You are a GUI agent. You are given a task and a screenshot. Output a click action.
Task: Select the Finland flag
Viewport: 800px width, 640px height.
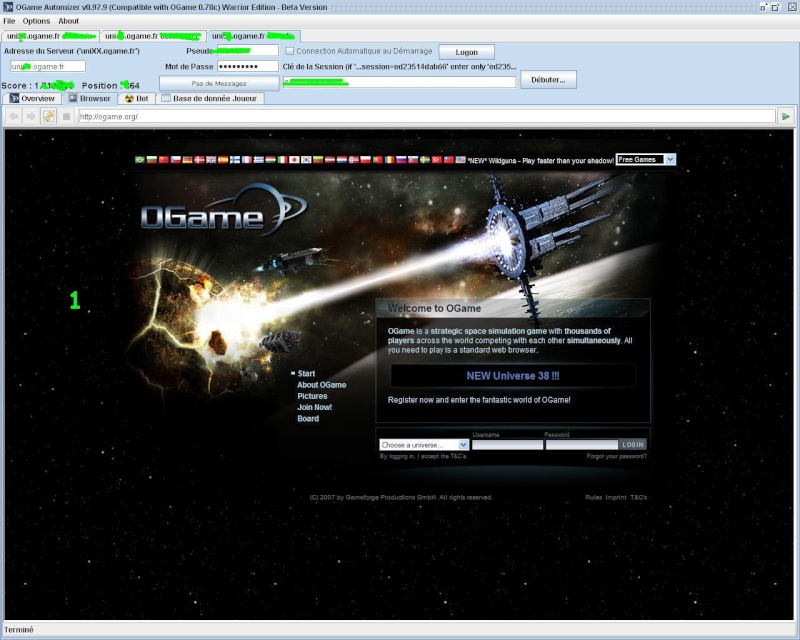click(x=235, y=160)
